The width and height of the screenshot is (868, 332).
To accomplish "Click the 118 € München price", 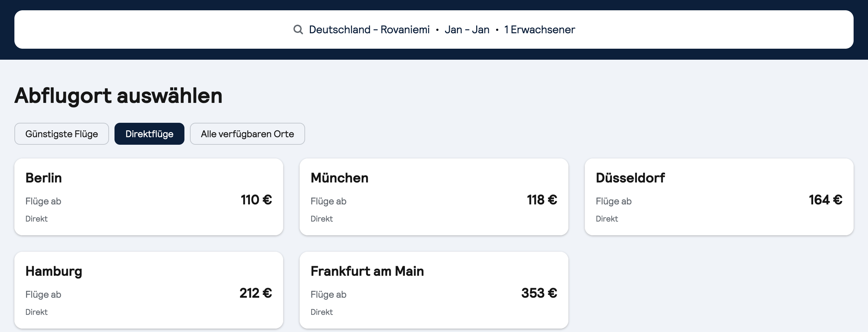I will [x=542, y=200].
